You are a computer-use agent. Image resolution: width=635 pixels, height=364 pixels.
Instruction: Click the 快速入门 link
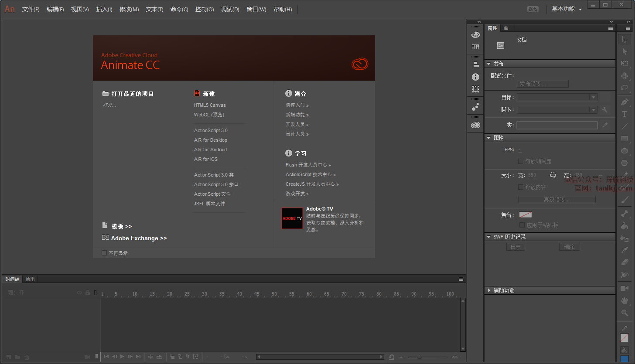click(x=297, y=105)
